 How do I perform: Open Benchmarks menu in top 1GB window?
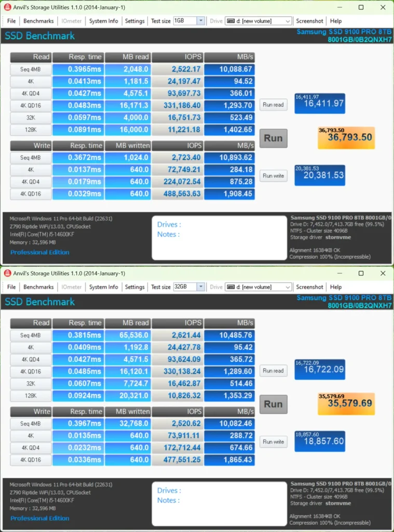(38, 21)
